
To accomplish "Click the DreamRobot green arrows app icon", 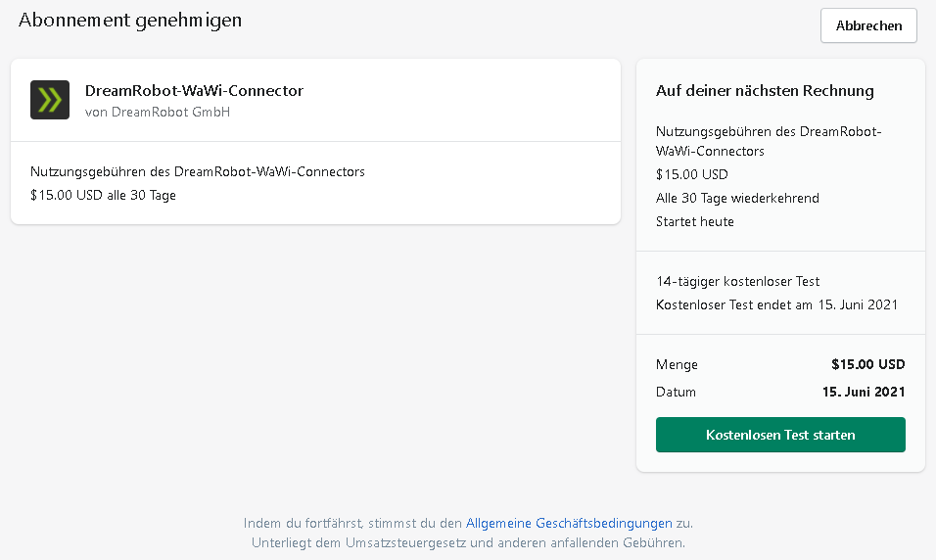I will (x=50, y=100).
